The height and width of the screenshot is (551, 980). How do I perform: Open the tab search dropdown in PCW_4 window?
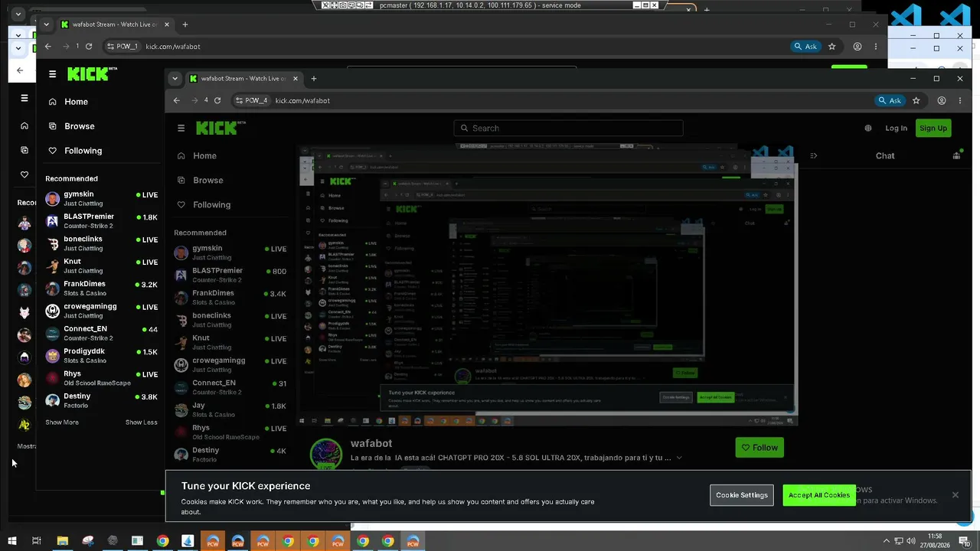[175, 78]
